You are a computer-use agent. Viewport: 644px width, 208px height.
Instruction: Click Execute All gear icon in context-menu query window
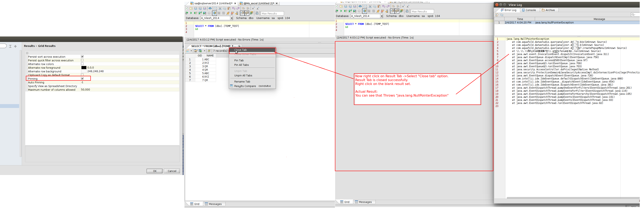187,13
